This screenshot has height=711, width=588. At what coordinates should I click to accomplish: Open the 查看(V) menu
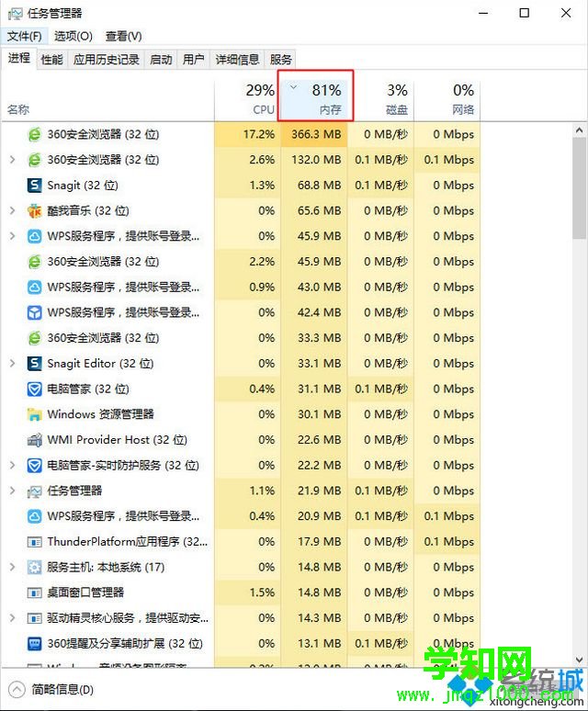pyautogui.click(x=124, y=36)
